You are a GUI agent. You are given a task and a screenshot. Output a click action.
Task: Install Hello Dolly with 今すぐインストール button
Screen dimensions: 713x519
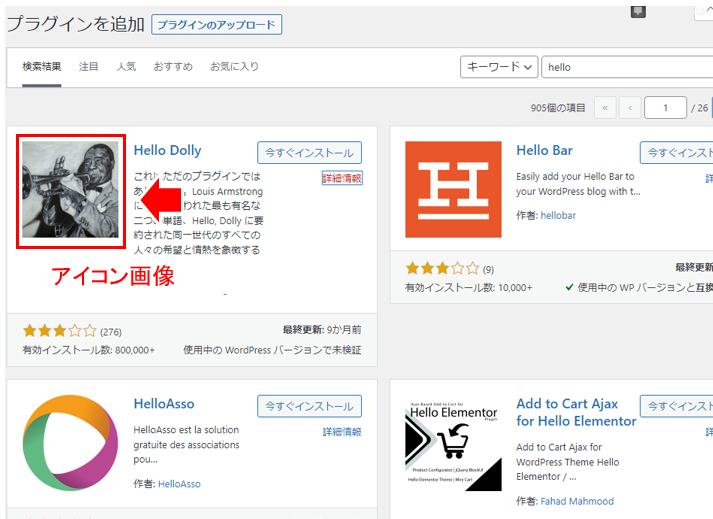coord(309,153)
